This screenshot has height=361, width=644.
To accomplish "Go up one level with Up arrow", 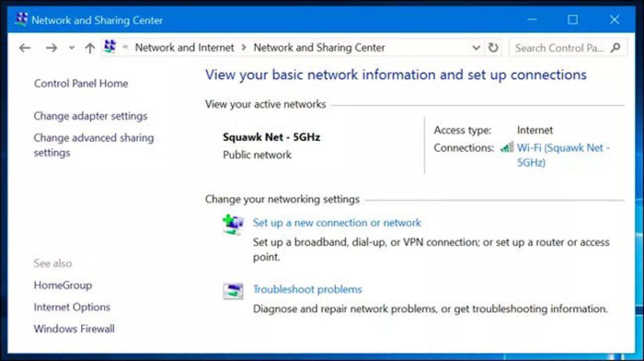I will 90,48.
